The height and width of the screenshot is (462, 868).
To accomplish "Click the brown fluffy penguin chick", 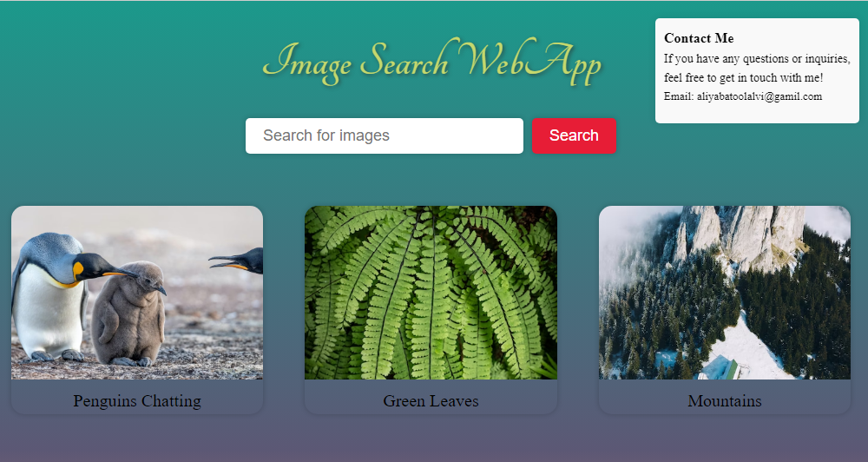I will 128,313.
